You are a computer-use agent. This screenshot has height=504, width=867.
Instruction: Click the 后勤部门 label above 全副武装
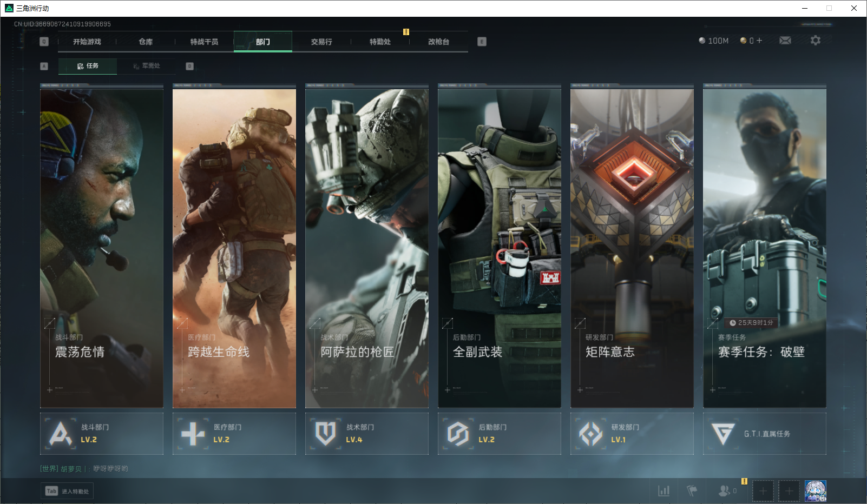[467, 337]
